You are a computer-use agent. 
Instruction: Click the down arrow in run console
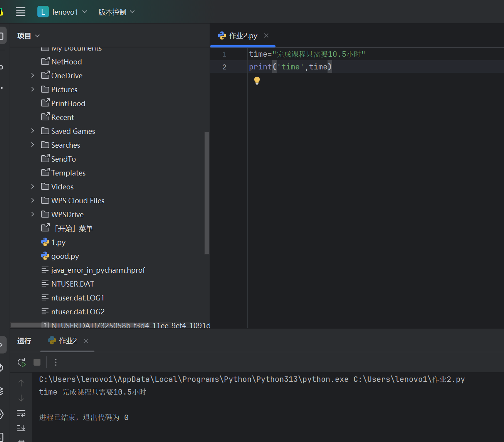21,398
